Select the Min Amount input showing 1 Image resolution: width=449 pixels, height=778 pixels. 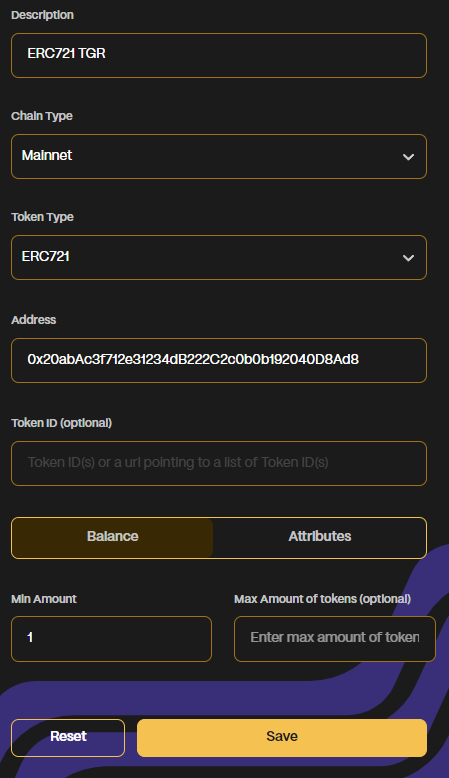tap(112, 639)
